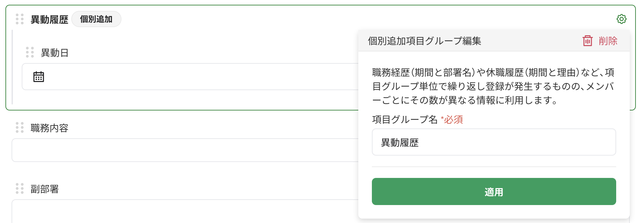Click the trash icon next to 削除

(x=586, y=41)
